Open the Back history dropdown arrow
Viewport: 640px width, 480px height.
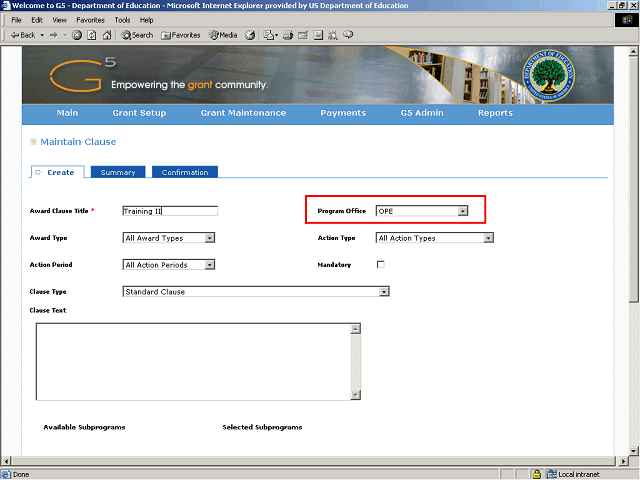(x=42, y=35)
